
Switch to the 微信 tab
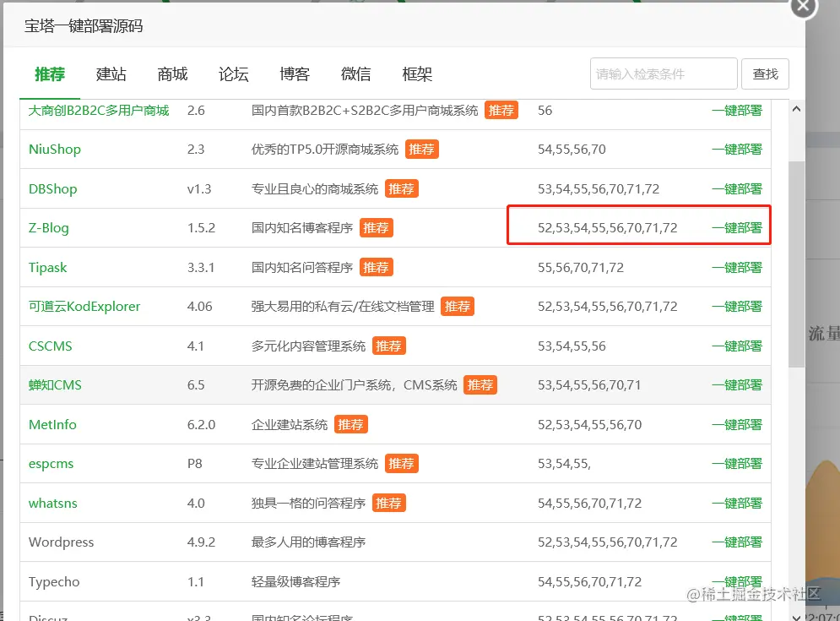[x=355, y=74]
